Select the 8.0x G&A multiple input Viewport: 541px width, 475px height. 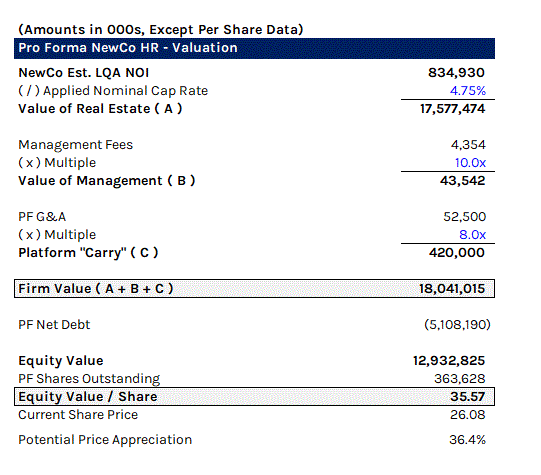pyautogui.click(x=472, y=235)
